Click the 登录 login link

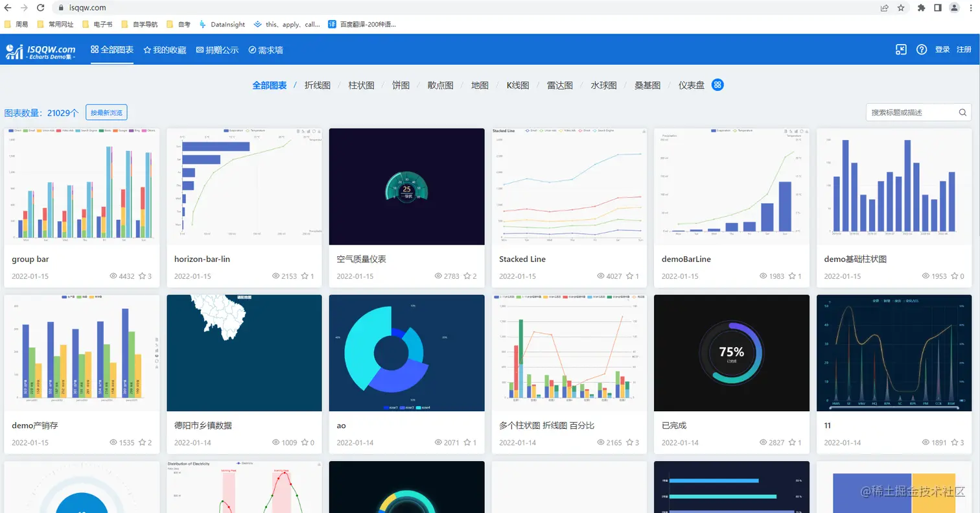(x=942, y=50)
